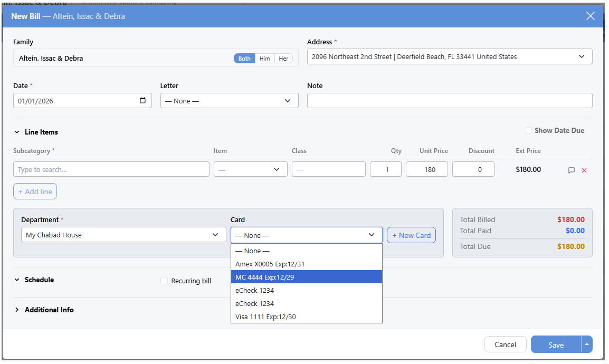Choose Visa 1111 Exp:12/30 card

pos(307,317)
